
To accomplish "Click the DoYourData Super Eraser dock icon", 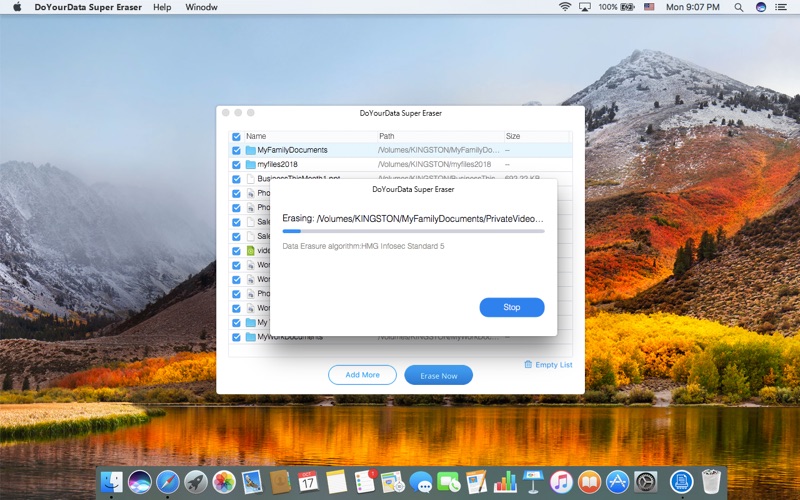I will 681,481.
